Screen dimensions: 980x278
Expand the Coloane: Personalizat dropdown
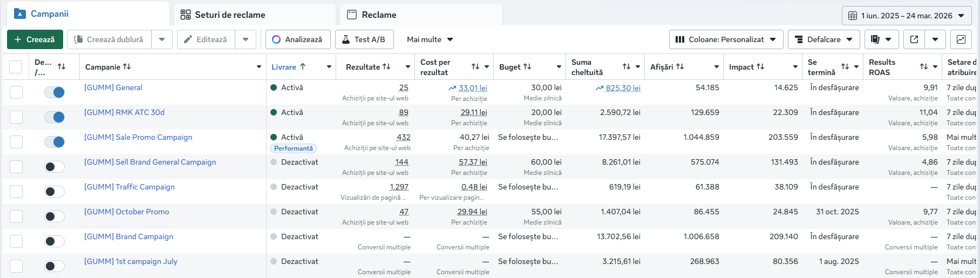726,39
